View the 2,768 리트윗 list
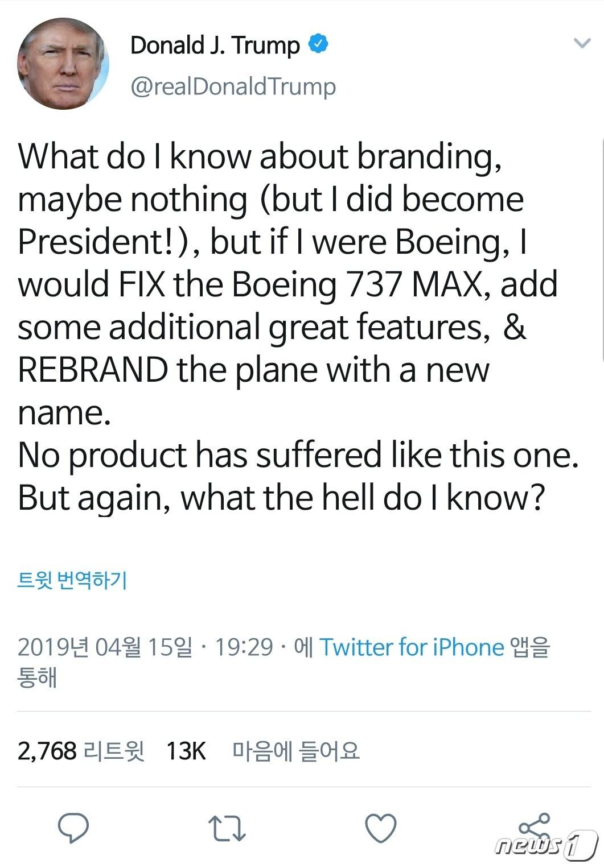This screenshot has width=604, height=868. point(81,751)
